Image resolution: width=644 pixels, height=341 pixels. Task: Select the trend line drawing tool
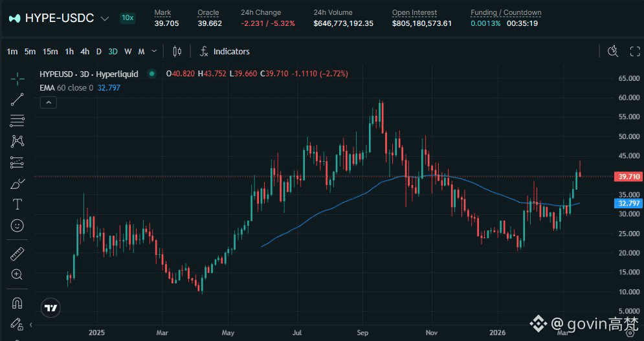[17, 100]
